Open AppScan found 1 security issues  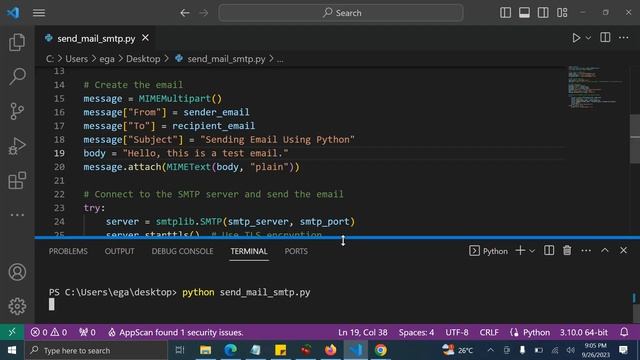coord(176,332)
